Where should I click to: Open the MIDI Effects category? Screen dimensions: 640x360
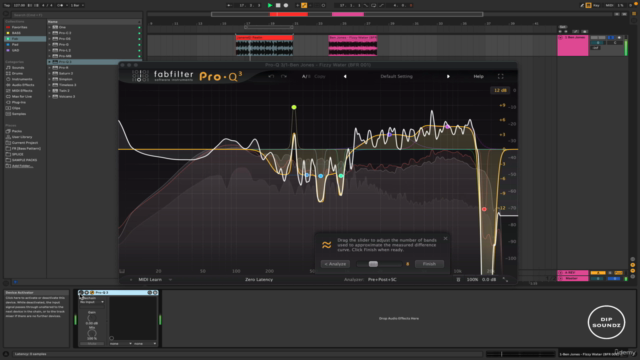[22, 91]
